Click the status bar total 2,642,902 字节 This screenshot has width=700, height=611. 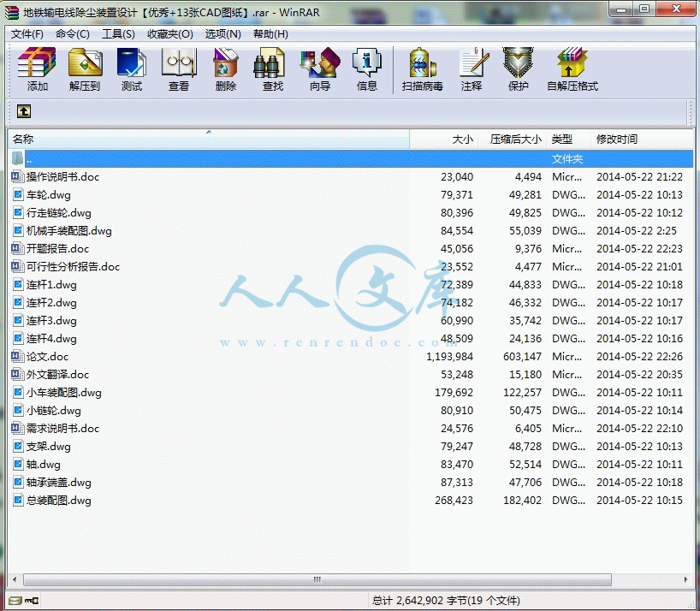(x=418, y=601)
